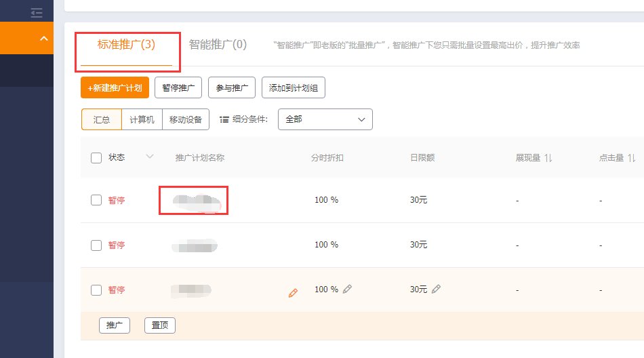
Task: Check the first paused plan's checkbox
Action: 96,200
